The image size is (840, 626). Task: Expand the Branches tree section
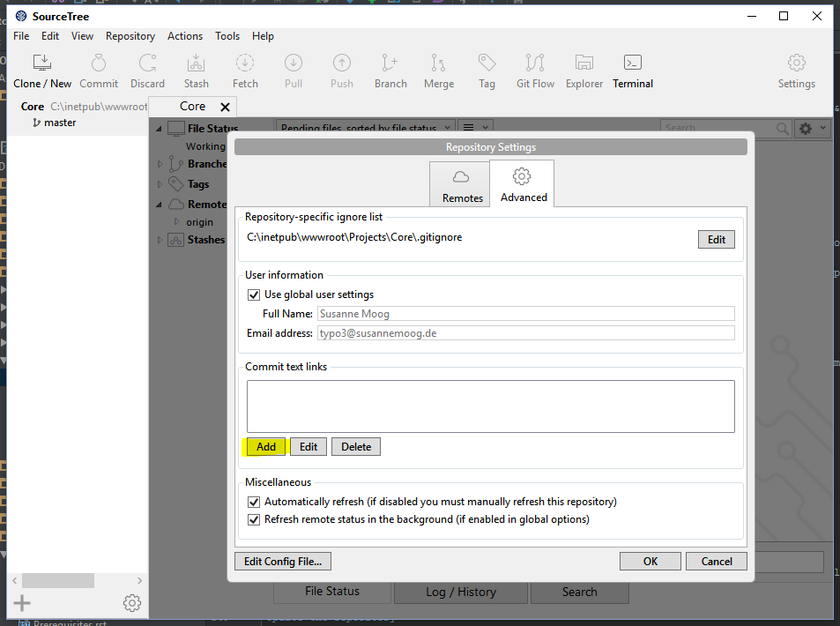click(x=160, y=164)
